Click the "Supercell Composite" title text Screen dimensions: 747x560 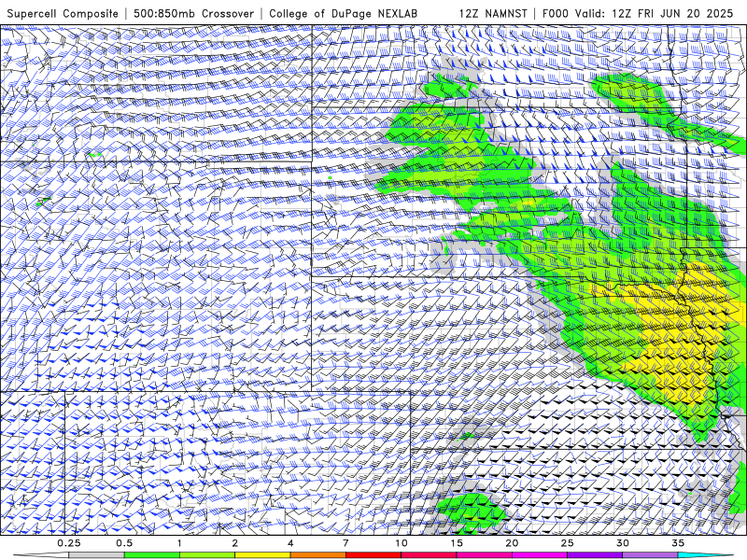(63, 13)
